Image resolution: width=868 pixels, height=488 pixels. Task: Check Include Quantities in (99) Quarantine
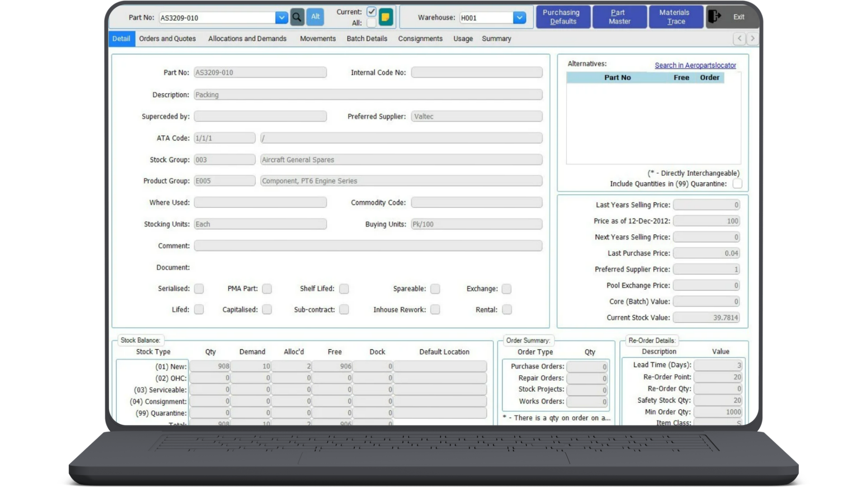pyautogui.click(x=737, y=184)
